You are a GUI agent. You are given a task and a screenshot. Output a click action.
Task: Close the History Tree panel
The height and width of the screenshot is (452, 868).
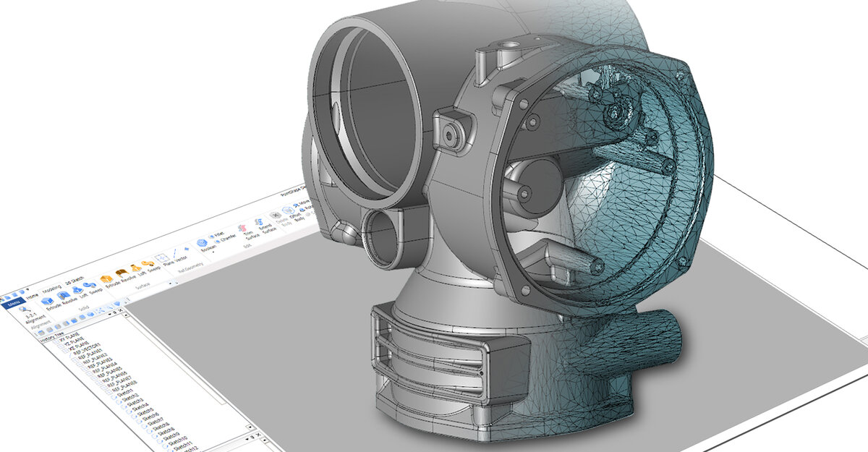coord(120,310)
